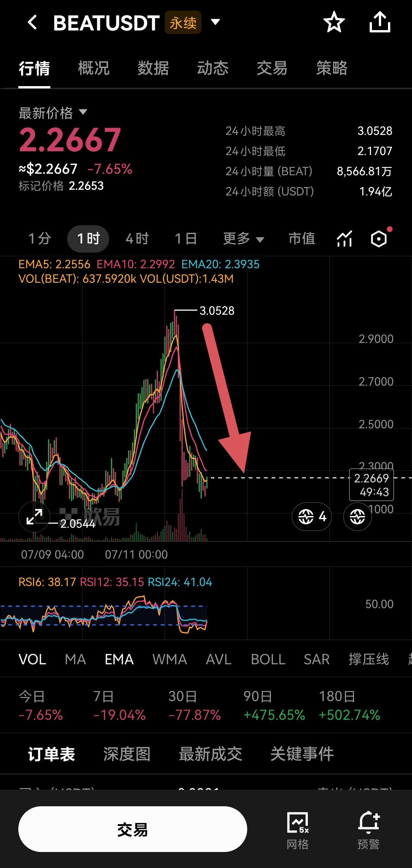Open the chart indicators icon
The image size is (412, 868).
[x=344, y=239]
